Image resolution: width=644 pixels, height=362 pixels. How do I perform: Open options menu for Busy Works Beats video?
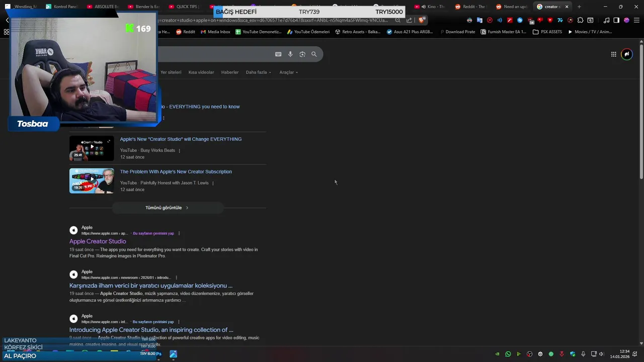coord(180,150)
